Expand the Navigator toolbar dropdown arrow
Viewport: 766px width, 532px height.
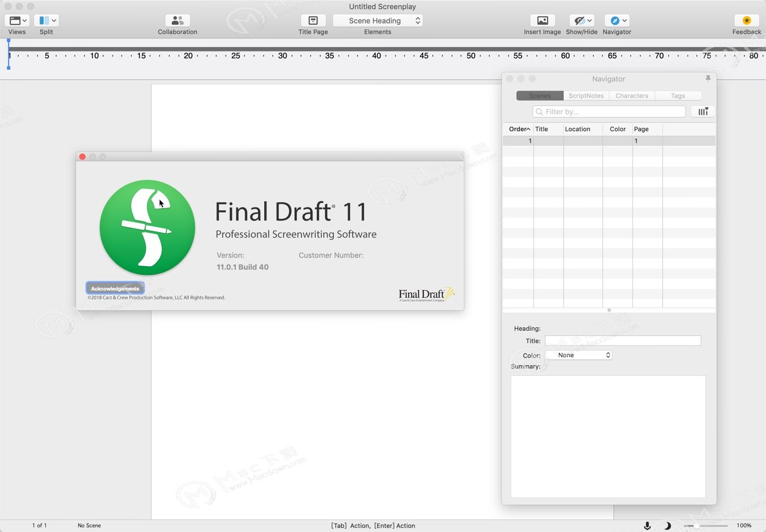[625, 20]
